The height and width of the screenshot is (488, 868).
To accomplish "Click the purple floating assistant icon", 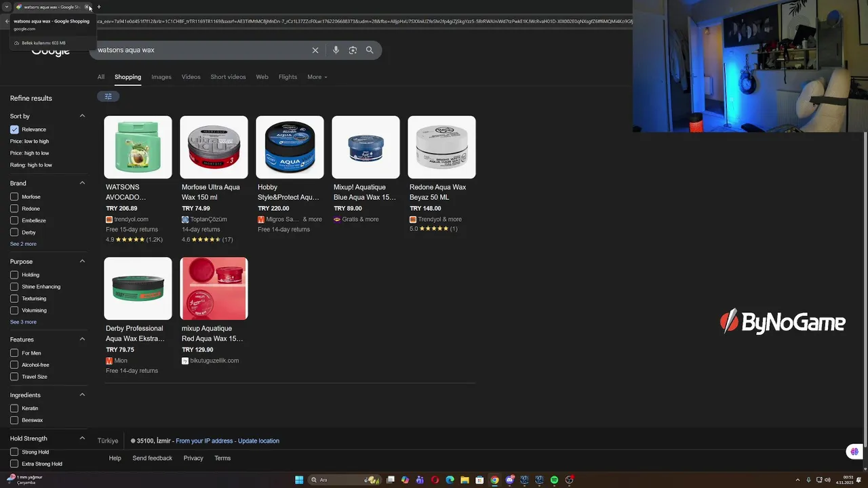I will (854, 451).
